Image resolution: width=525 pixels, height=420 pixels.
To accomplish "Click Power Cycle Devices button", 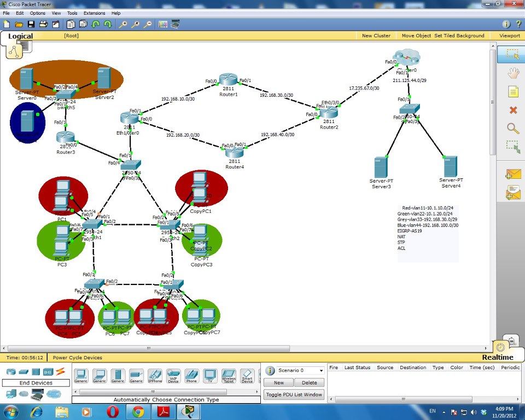I will coord(77,357).
